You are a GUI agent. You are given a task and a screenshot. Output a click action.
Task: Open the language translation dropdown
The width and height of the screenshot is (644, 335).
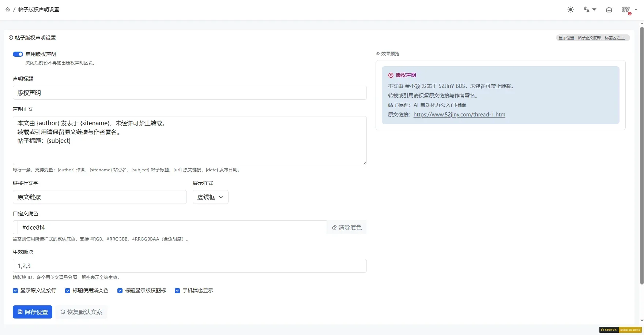click(x=590, y=10)
